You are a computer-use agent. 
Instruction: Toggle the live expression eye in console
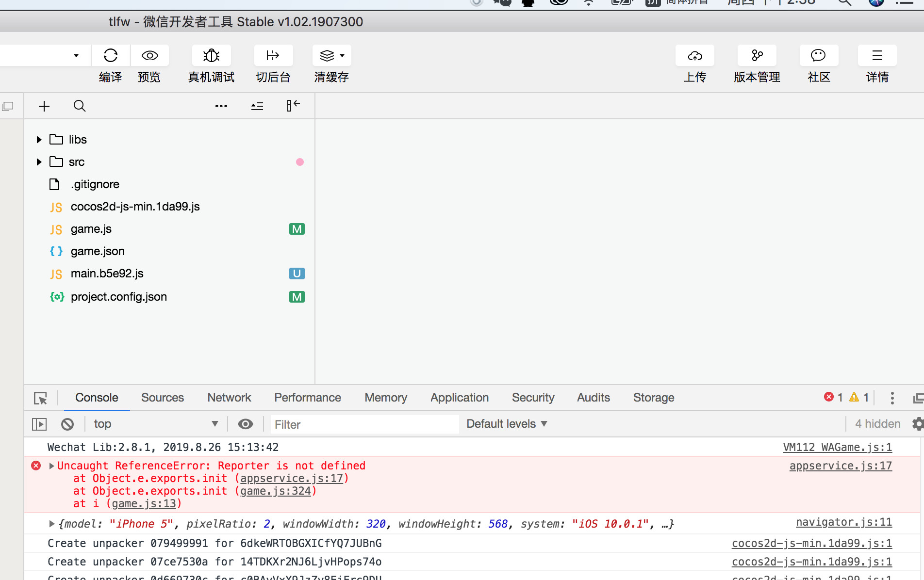pyautogui.click(x=246, y=424)
